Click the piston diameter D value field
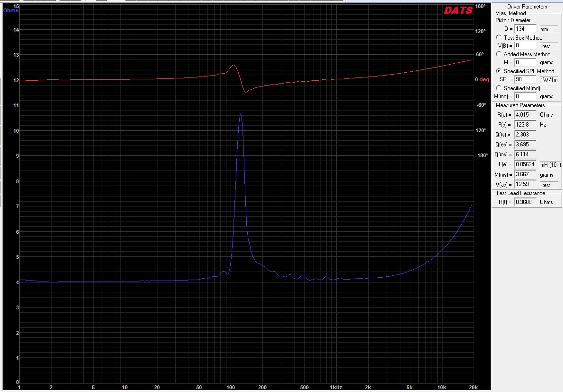The height and width of the screenshot is (392, 563). (525, 29)
